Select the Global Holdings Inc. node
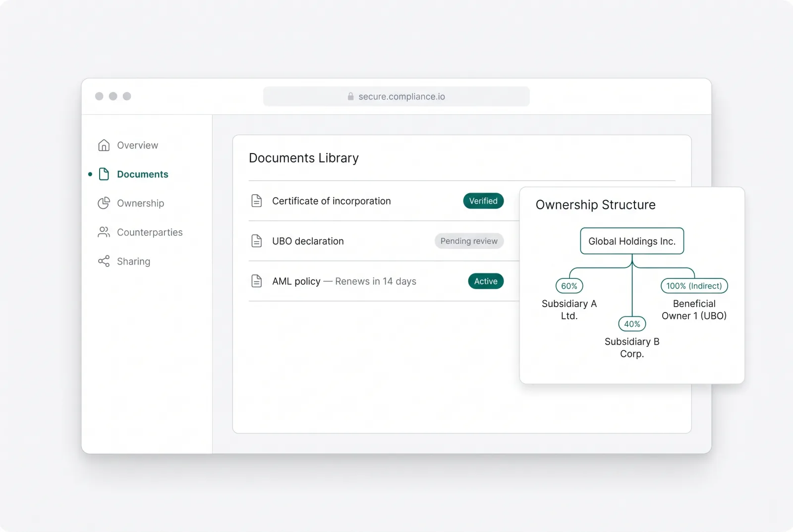 (x=632, y=241)
